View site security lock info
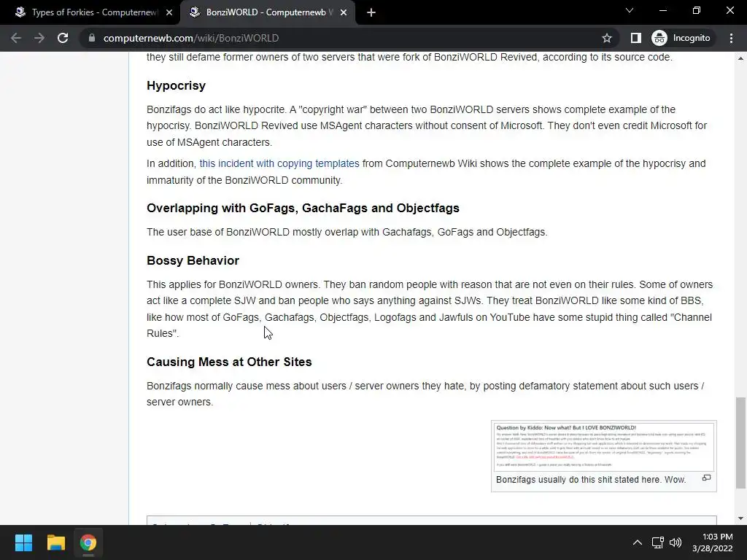 tap(92, 38)
